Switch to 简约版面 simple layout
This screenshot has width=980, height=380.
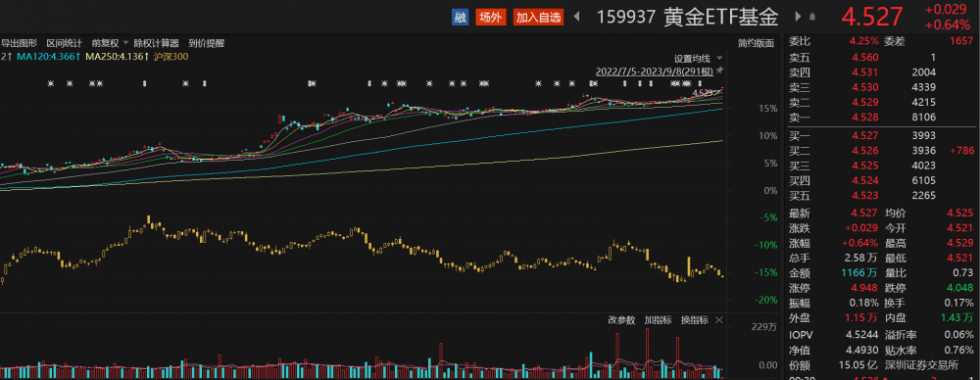click(x=756, y=43)
